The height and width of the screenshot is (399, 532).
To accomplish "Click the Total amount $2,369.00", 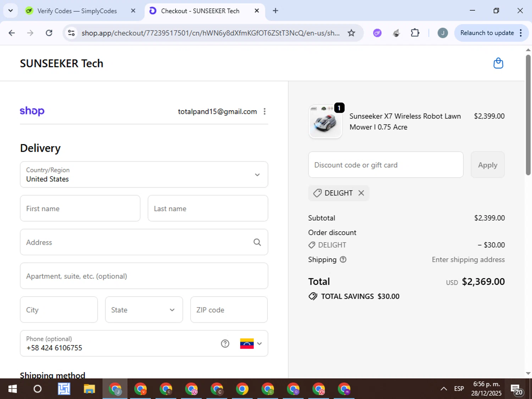I will pos(483,282).
